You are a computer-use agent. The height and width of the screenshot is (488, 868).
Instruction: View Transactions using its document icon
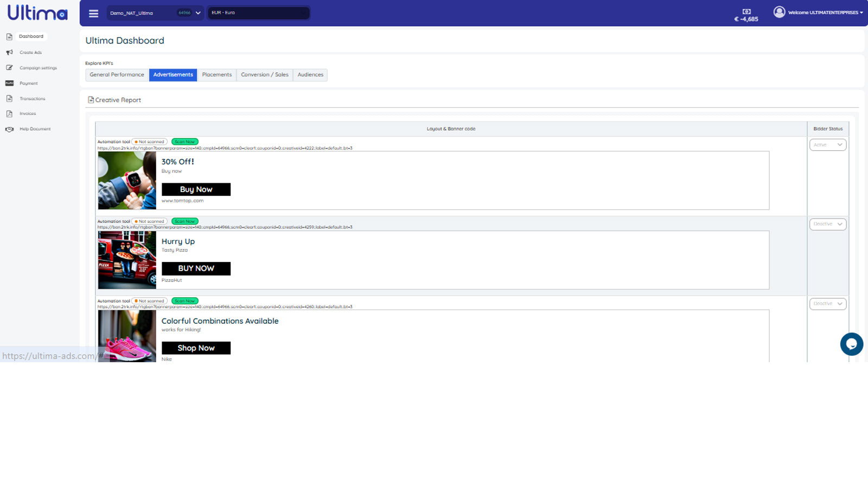[x=9, y=98]
